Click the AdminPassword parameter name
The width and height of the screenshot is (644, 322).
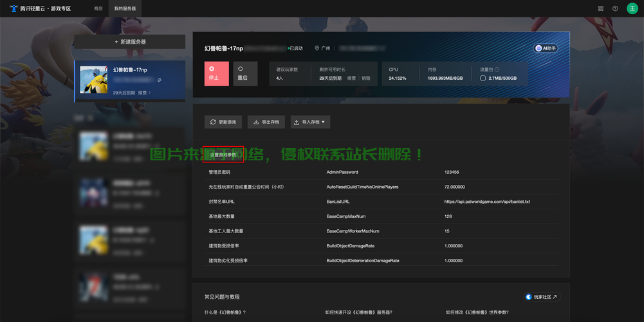click(x=342, y=172)
